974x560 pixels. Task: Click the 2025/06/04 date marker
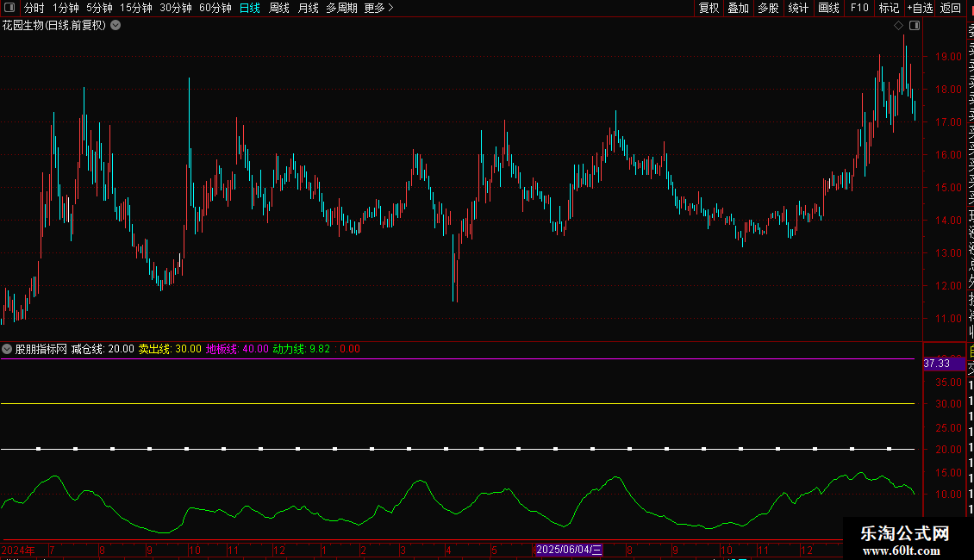point(569,550)
